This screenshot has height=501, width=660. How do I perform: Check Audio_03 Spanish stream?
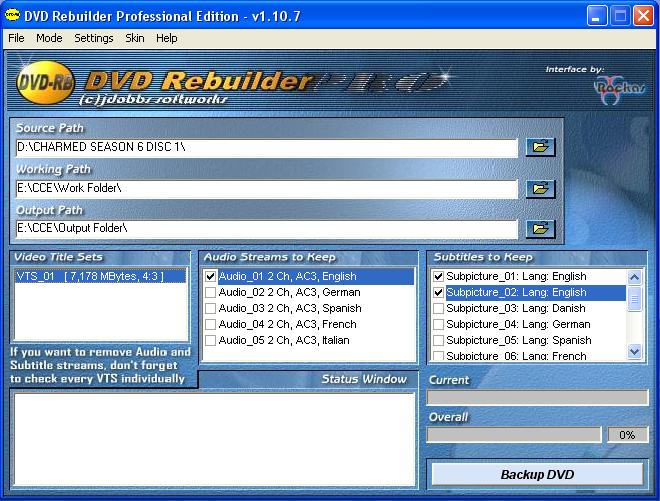[210, 309]
